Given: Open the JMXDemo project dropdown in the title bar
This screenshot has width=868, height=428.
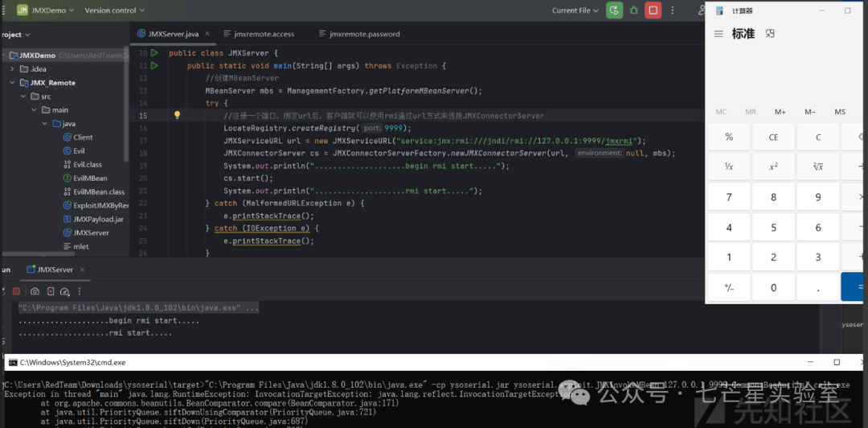Looking at the screenshot, I should click(x=47, y=10).
